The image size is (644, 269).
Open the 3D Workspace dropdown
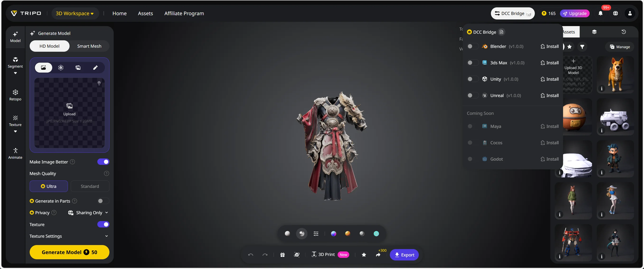pyautogui.click(x=75, y=14)
